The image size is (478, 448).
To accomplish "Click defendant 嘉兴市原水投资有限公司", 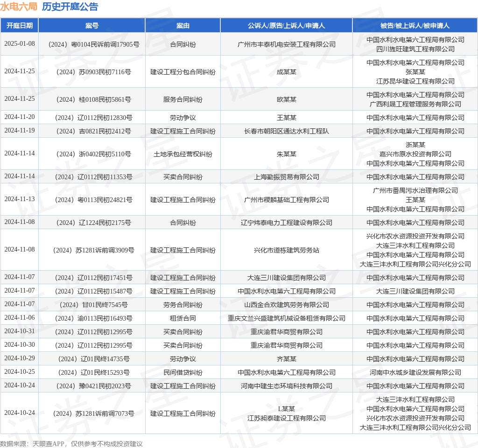I will (x=415, y=154).
